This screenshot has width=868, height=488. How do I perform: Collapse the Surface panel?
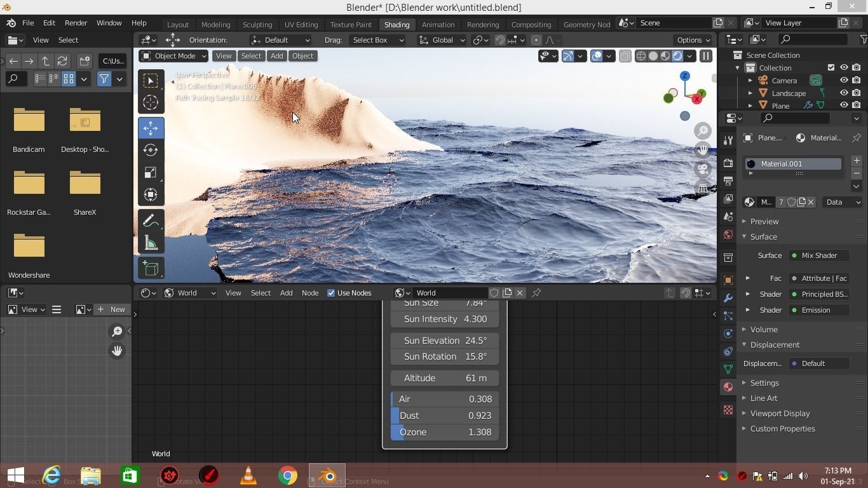tap(763, 236)
